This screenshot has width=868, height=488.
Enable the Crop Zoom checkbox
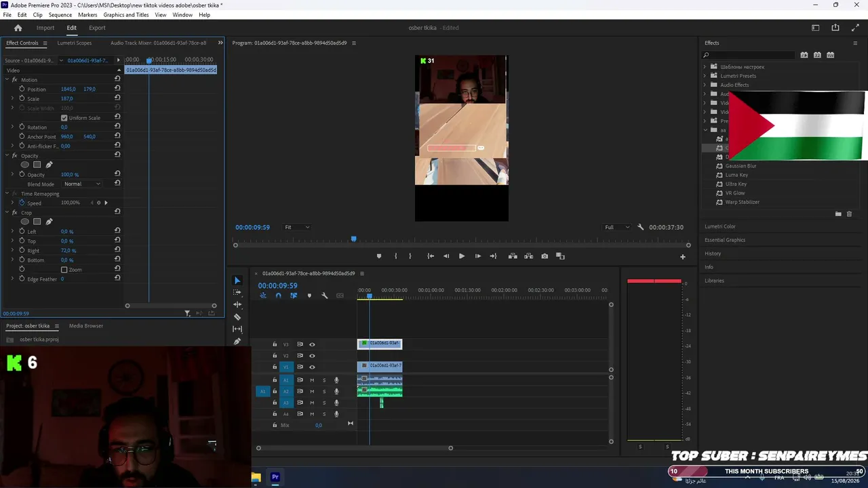pyautogui.click(x=64, y=270)
